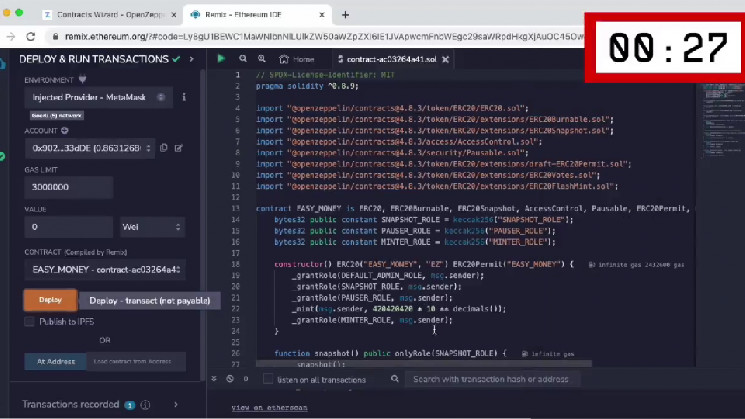
Task: Click the terminal search magnifier icon
Action: pos(394,379)
